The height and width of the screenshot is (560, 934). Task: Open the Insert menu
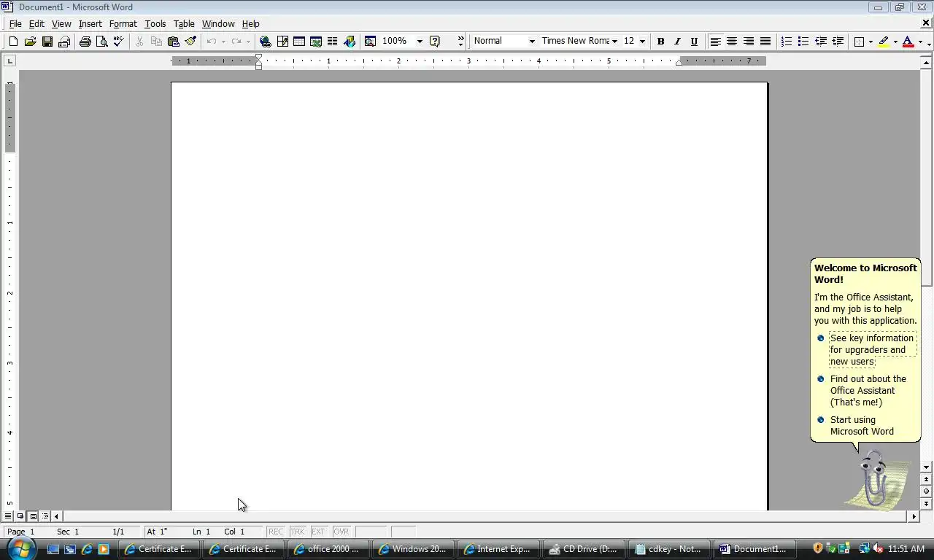[90, 24]
